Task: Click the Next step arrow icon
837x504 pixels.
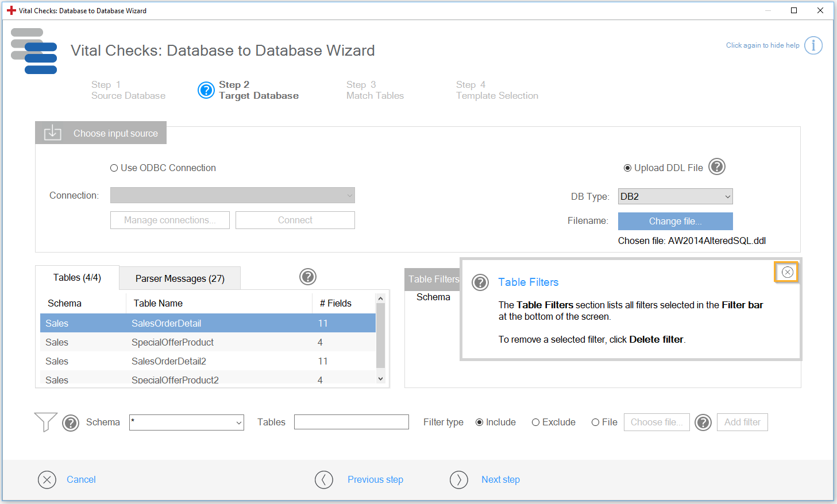Action: point(458,480)
